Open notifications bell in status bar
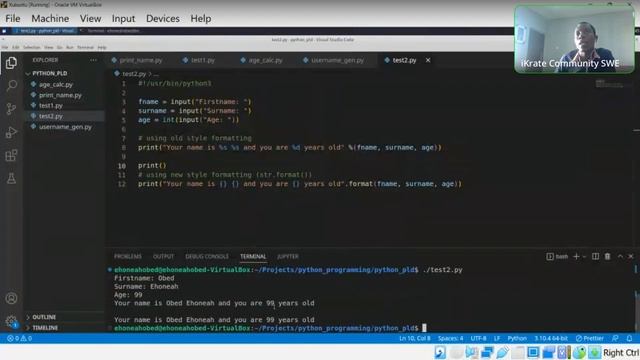The height and width of the screenshot is (360, 640). (x=629, y=338)
